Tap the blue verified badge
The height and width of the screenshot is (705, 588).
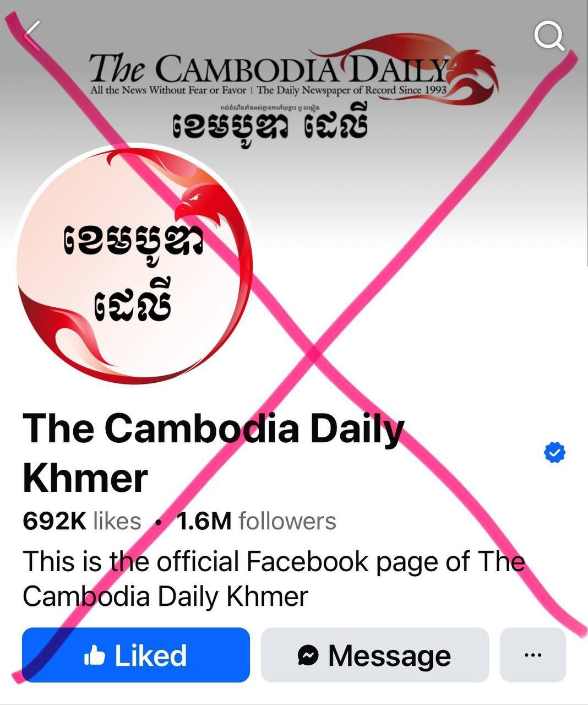554,453
